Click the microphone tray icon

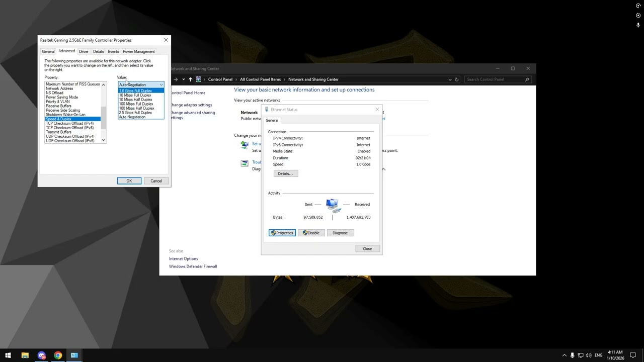click(x=572, y=355)
